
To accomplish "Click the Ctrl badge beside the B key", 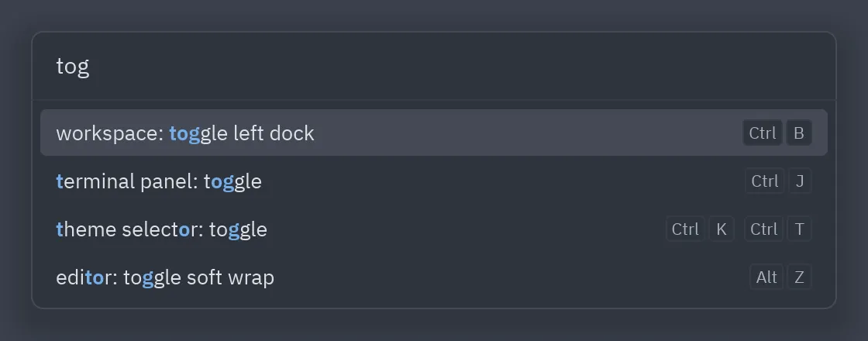I will [x=763, y=133].
